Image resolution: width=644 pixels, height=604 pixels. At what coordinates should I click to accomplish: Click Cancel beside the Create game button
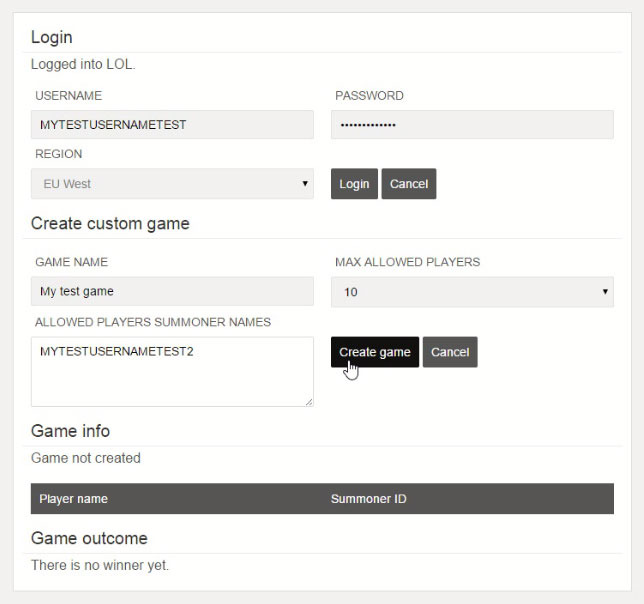point(449,352)
